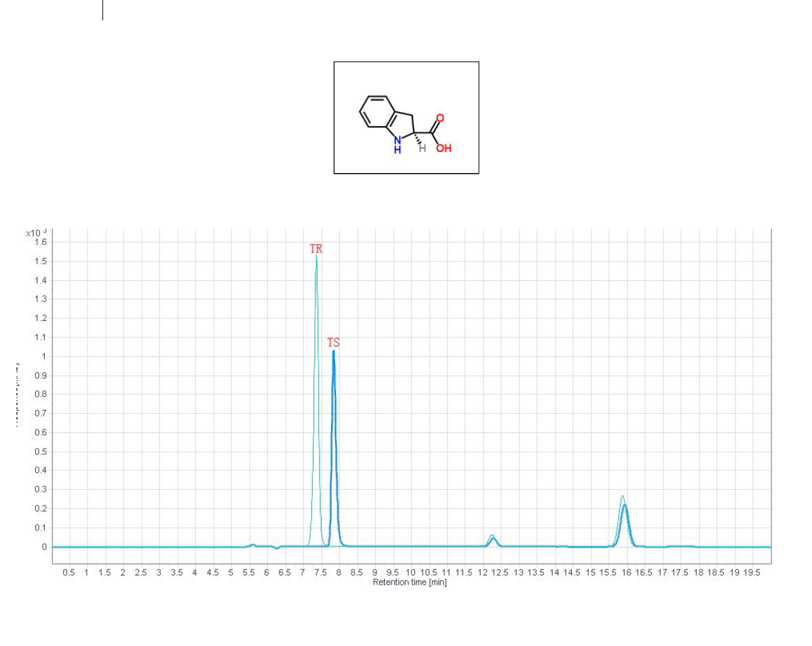Select the benzene ring in the structure

click(374, 111)
